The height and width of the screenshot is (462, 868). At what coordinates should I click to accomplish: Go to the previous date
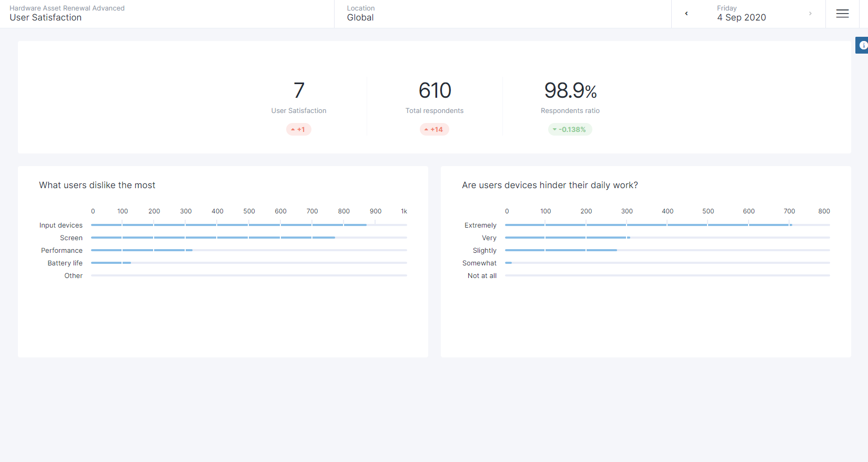point(686,14)
